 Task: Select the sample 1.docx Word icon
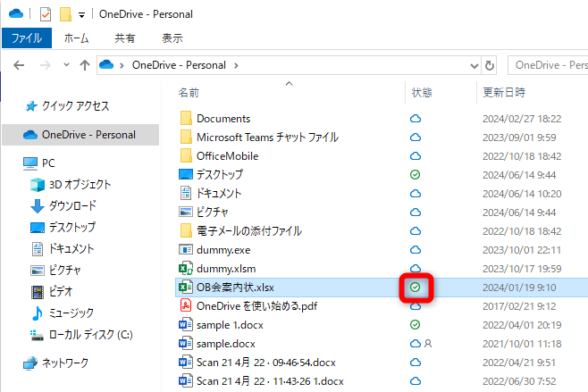tap(186, 324)
